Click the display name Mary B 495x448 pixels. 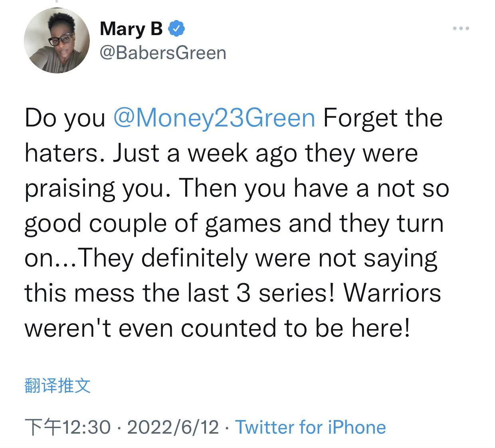click(131, 29)
